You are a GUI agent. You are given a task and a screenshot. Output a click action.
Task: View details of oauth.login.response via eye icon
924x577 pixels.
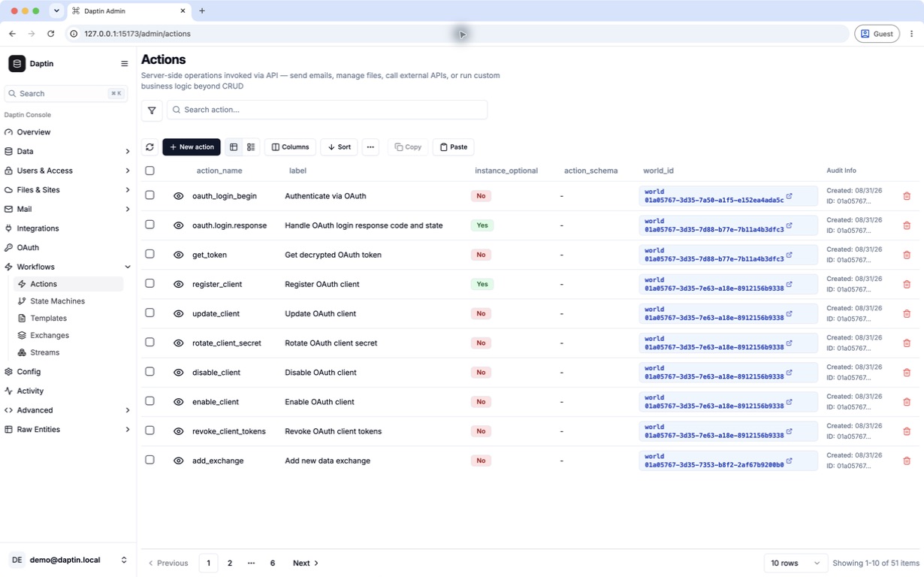click(x=178, y=225)
